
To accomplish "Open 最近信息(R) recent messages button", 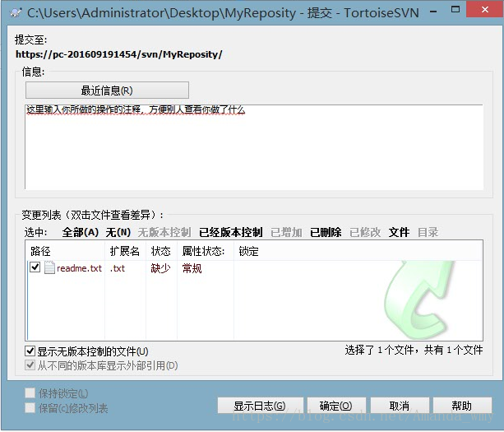I will pyautogui.click(x=107, y=91).
